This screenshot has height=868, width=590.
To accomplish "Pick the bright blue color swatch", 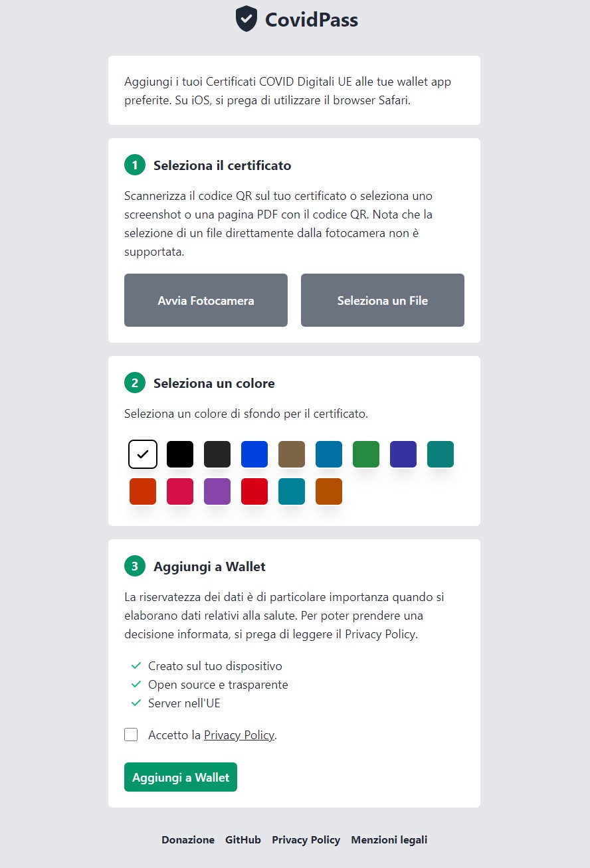I will point(254,454).
